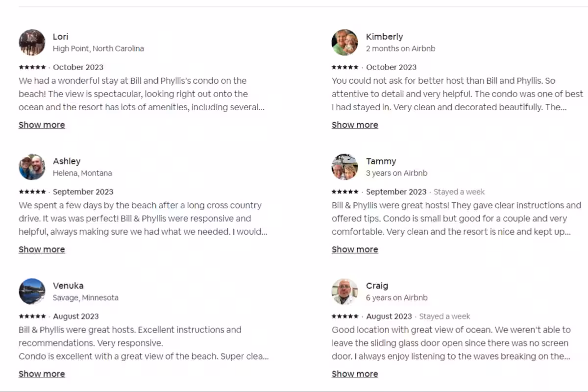The height and width of the screenshot is (392, 588).
Task: Click Craig's profile avatar
Action: pyautogui.click(x=344, y=291)
